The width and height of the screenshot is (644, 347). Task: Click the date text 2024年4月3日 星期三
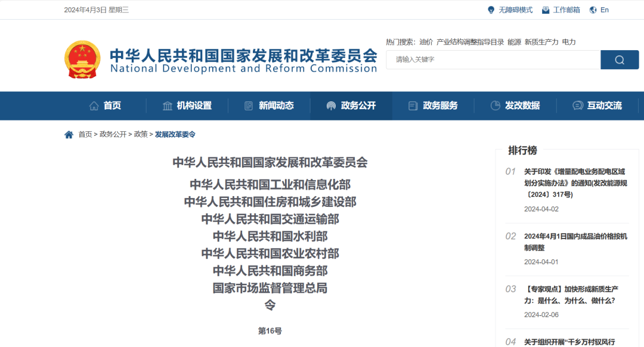97,10
